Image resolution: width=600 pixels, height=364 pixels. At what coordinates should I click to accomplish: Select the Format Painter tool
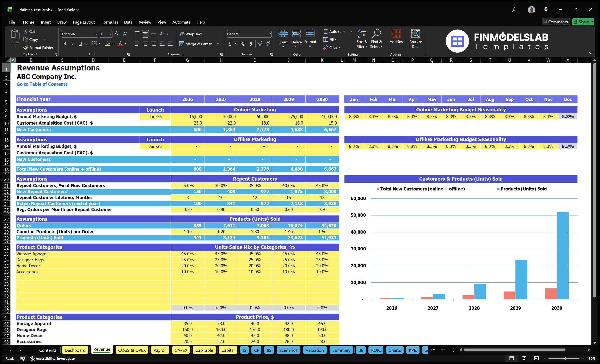(38, 48)
